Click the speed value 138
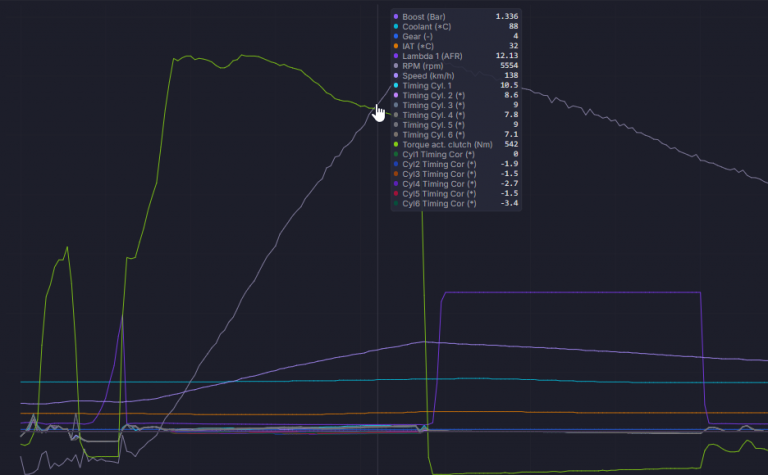 511,75
